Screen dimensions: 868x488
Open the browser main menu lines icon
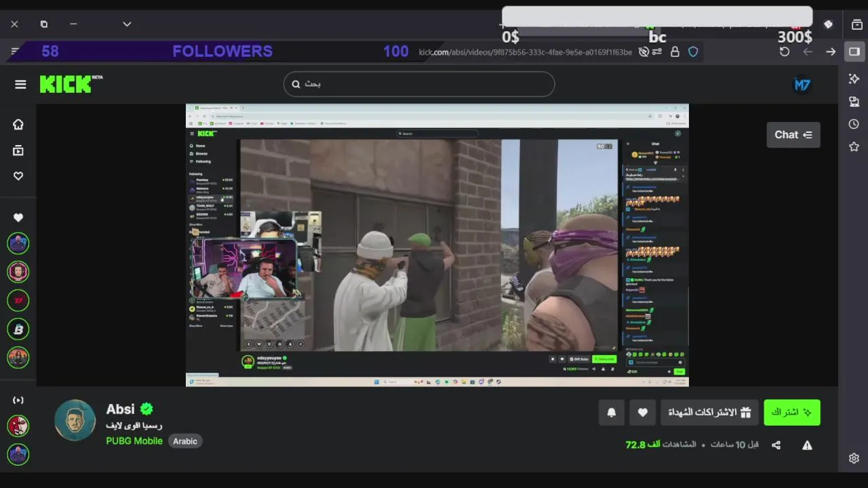click(x=15, y=52)
